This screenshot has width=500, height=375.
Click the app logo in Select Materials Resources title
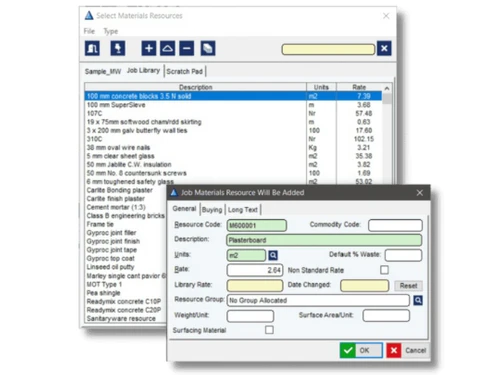tap(89, 15)
